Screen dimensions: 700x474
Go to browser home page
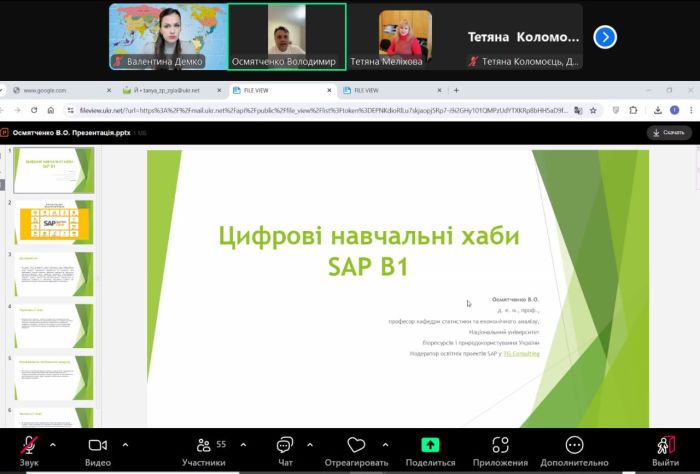tap(50, 110)
